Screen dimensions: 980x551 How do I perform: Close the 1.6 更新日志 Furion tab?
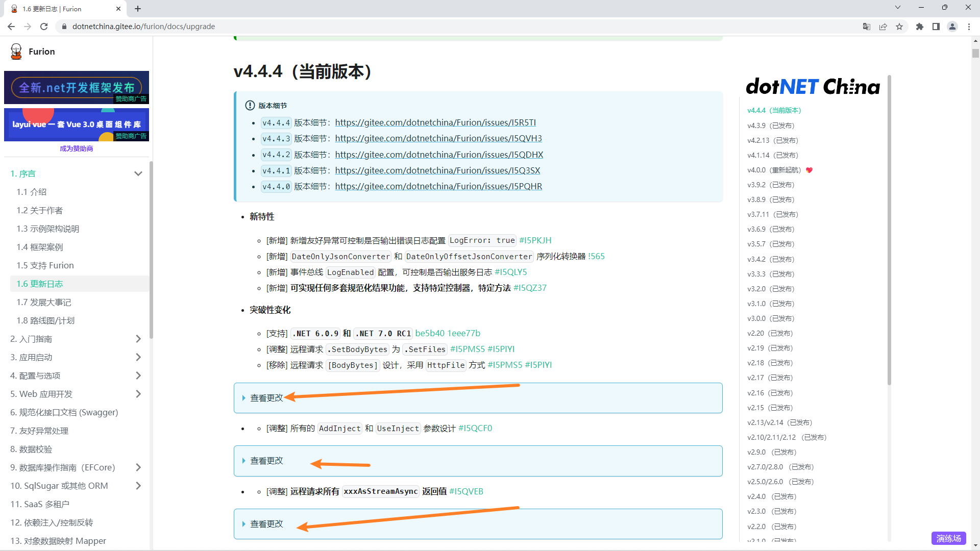coord(118,9)
